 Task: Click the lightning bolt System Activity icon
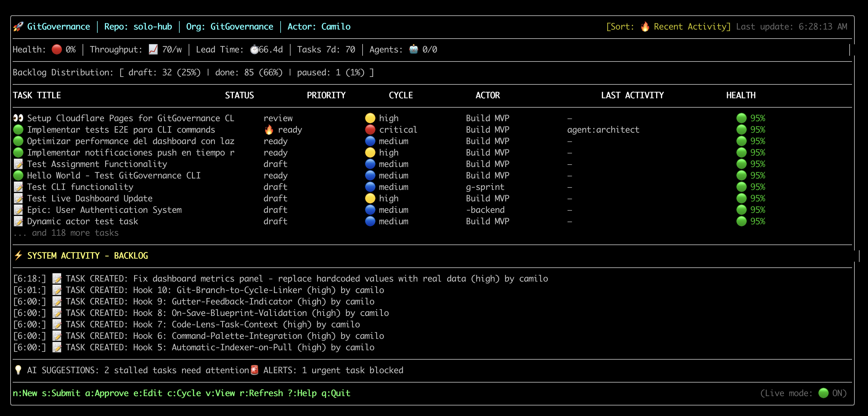(x=18, y=256)
